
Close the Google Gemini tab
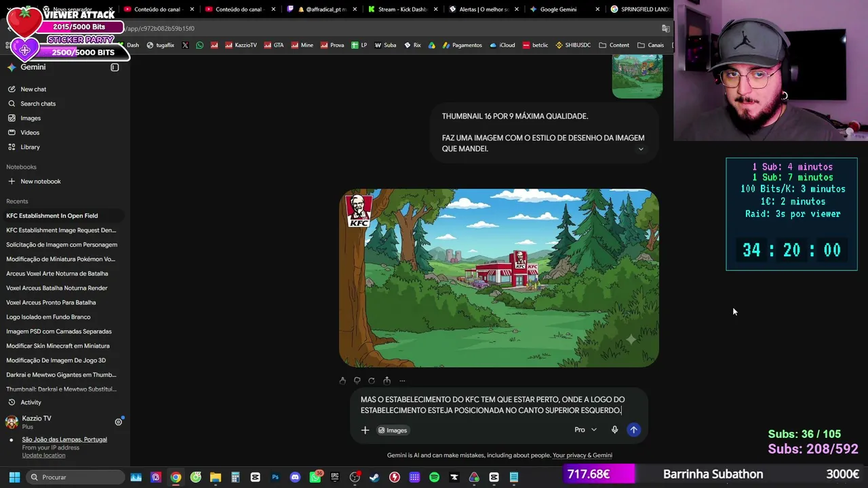point(597,9)
